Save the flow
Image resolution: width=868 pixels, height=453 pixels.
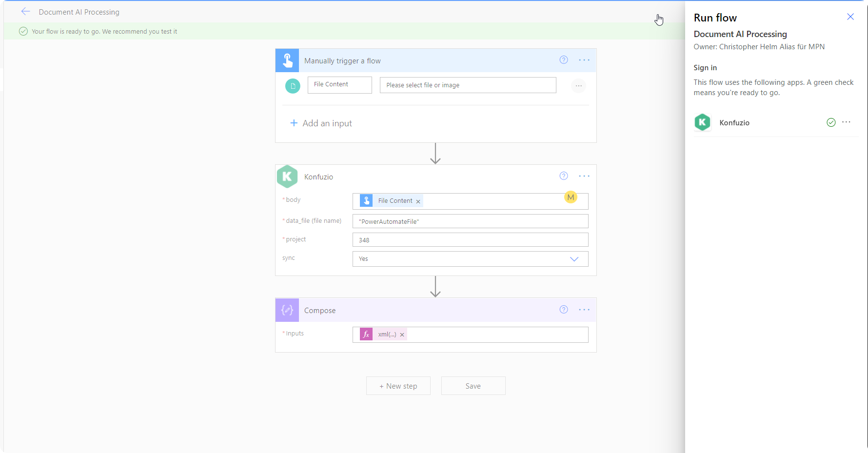click(x=473, y=386)
